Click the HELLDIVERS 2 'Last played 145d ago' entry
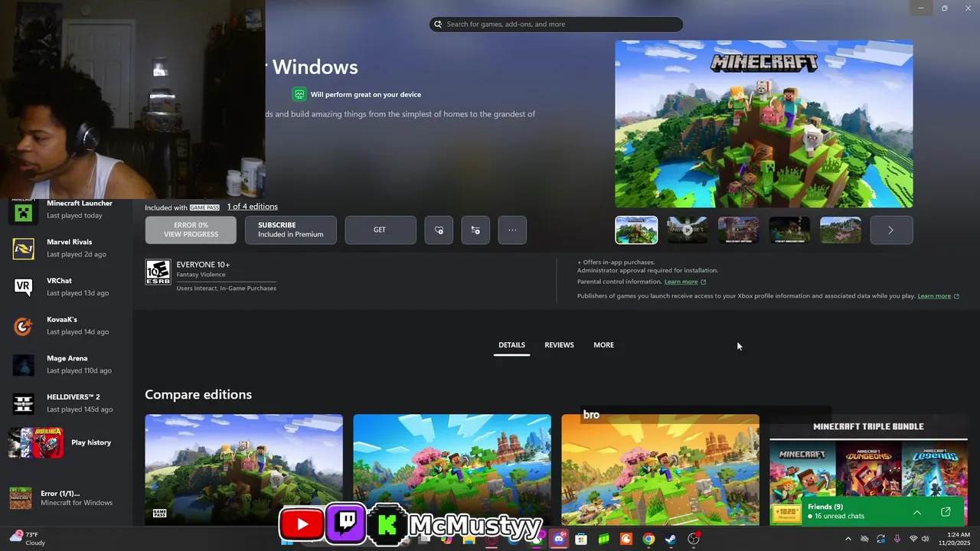This screenshot has height=551, width=980. click(x=80, y=409)
